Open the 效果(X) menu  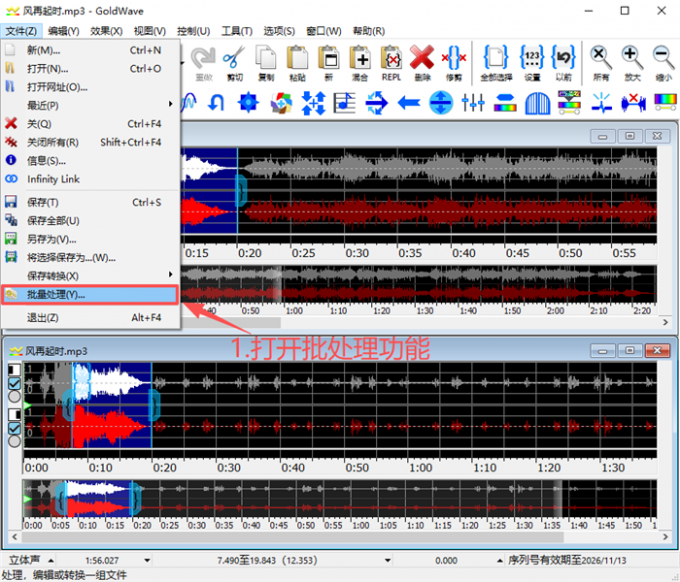106,31
